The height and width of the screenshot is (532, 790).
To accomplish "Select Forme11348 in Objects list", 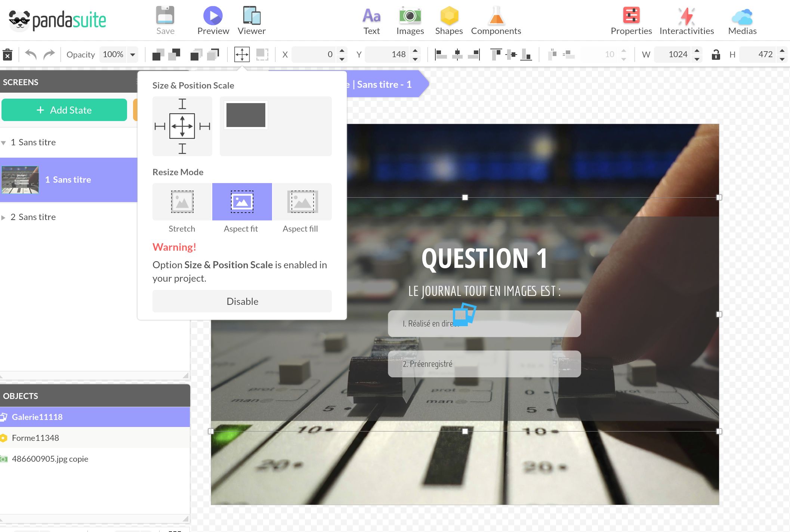I will coord(36,438).
